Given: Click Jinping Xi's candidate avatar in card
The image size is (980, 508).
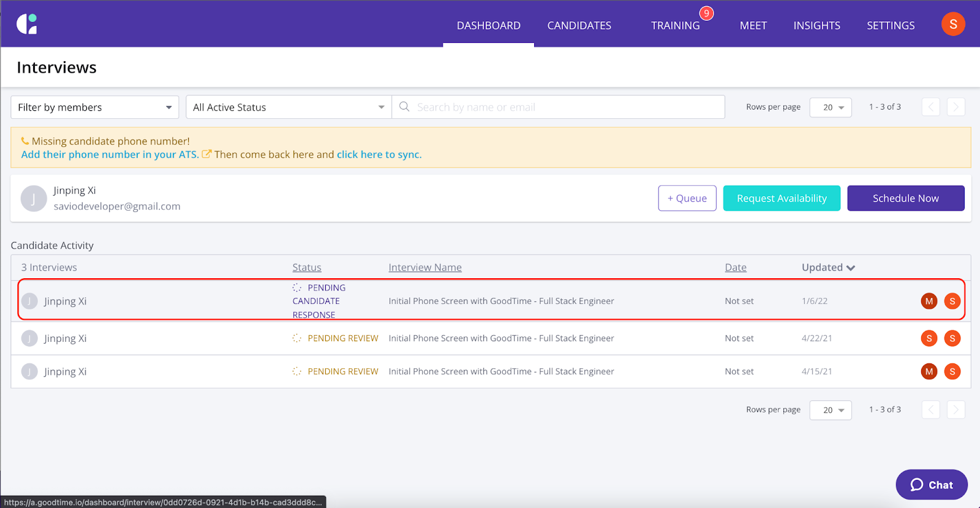Looking at the screenshot, I should pyautogui.click(x=34, y=199).
